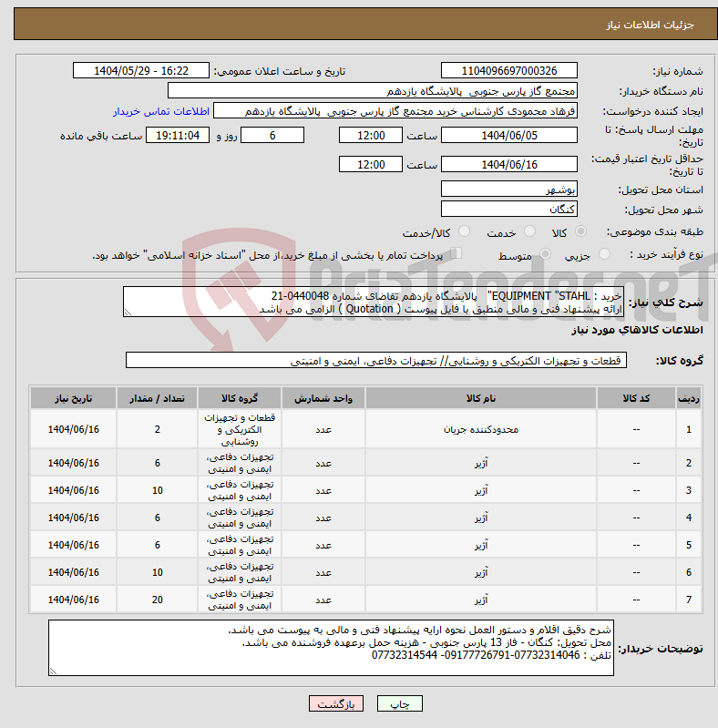The height and width of the screenshot is (728, 718).
Task: Click the تاریخ نیاز column header
Action: [x=74, y=398]
